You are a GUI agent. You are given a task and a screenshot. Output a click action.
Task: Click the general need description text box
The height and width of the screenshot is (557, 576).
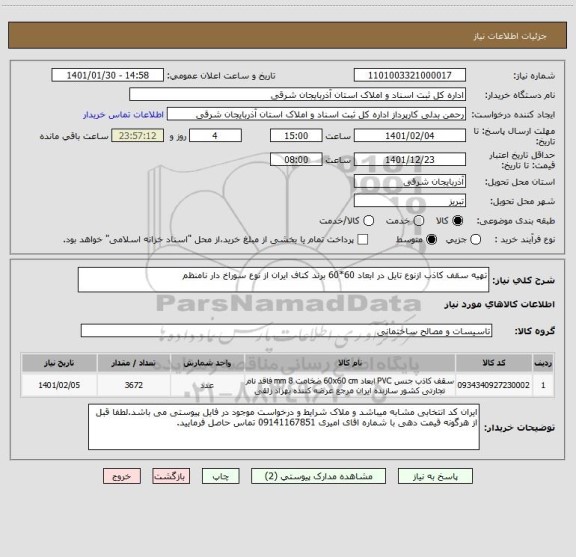(284, 280)
